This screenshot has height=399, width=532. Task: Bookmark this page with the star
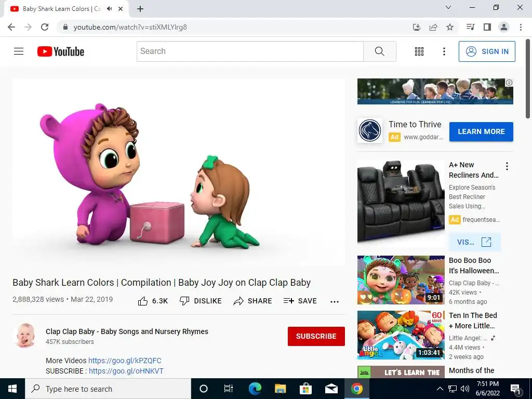450,27
